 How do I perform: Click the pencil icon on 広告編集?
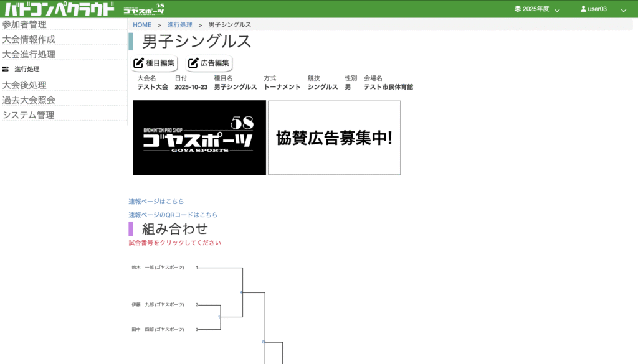click(x=193, y=63)
